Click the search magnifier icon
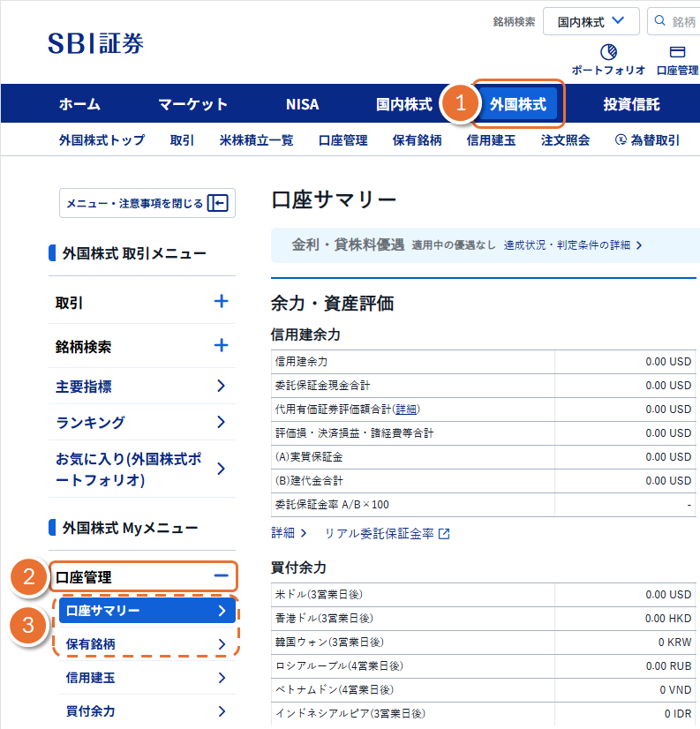Image resolution: width=700 pixels, height=729 pixels. point(660,21)
